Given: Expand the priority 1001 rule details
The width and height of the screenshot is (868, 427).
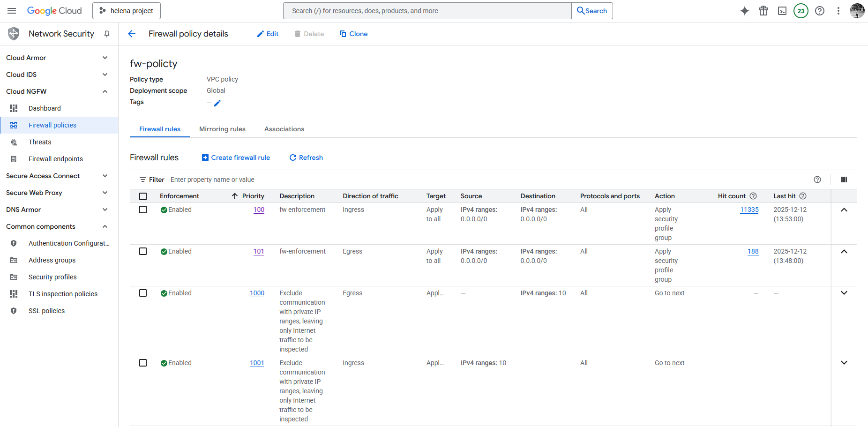Looking at the screenshot, I should (x=844, y=363).
